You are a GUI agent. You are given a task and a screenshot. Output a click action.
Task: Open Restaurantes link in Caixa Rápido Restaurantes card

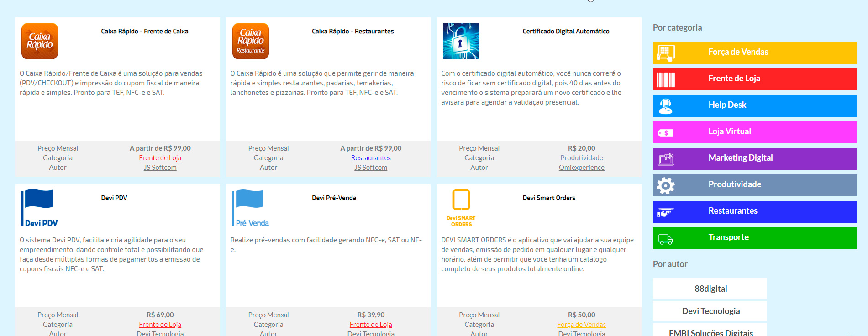[x=371, y=158]
